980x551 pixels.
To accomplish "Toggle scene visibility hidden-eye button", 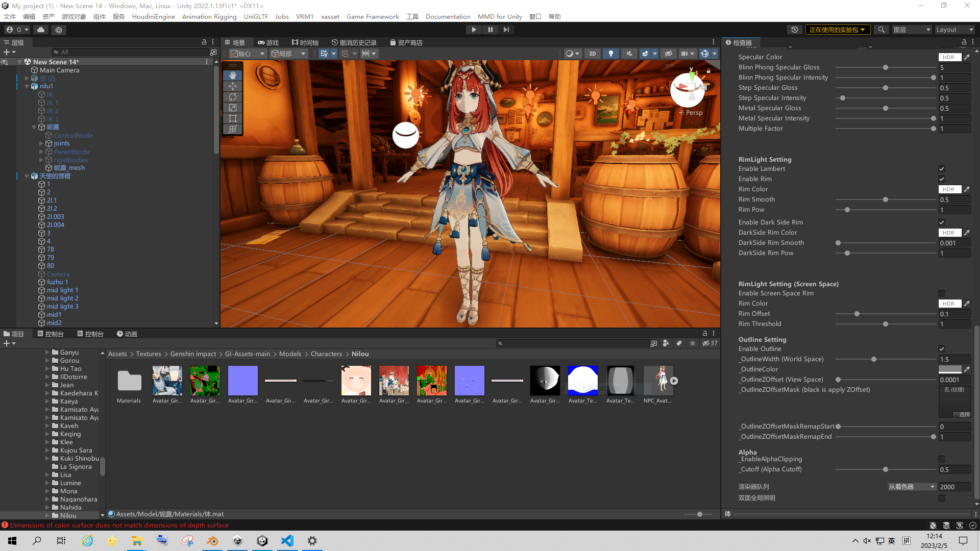I will [668, 54].
